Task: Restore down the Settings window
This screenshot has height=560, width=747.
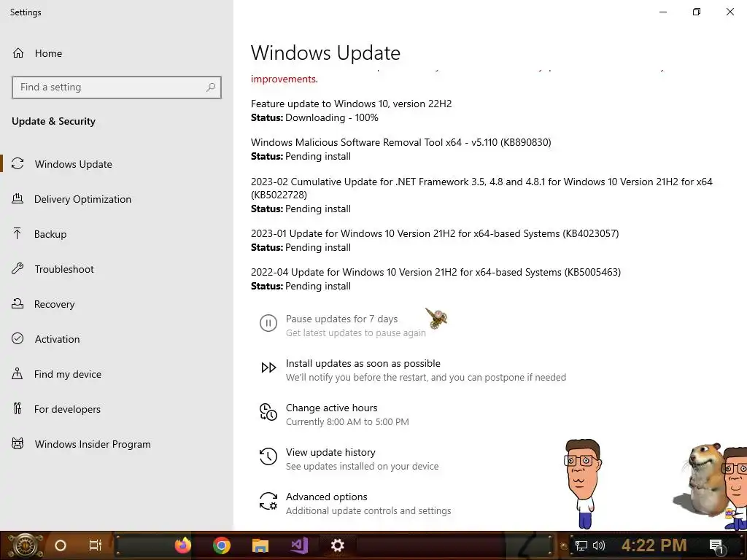Action: [697, 12]
